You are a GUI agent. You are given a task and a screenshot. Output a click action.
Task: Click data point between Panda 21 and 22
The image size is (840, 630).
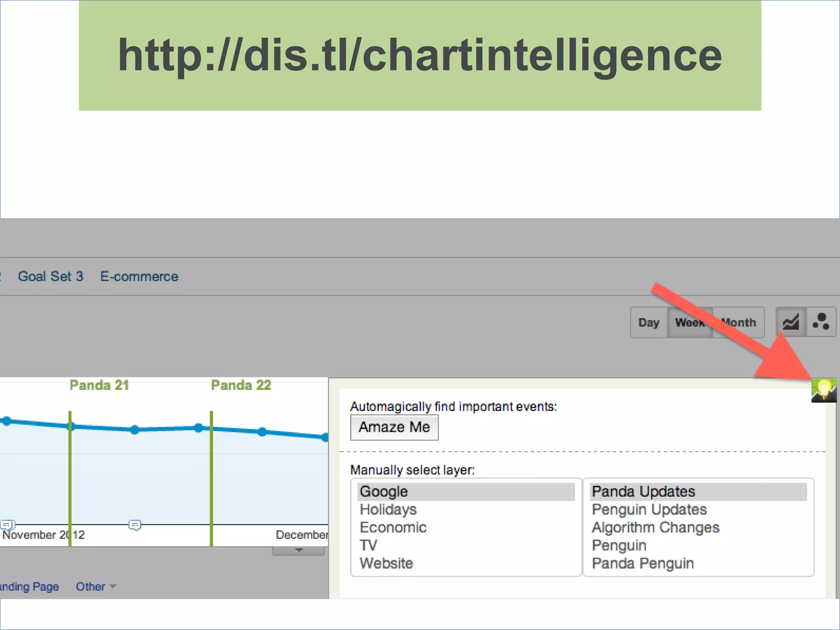click(x=135, y=430)
